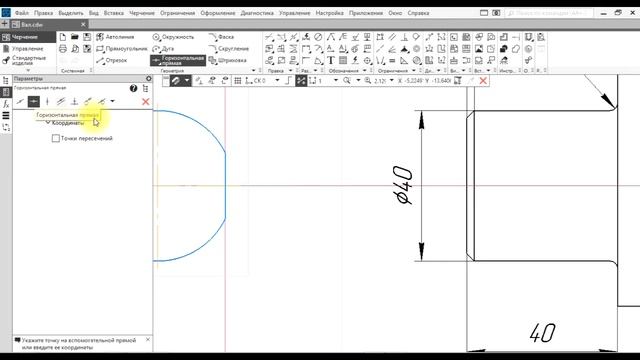Open the Черчение menu
The height and width of the screenshot is (360, 640).
click(142, 13)
